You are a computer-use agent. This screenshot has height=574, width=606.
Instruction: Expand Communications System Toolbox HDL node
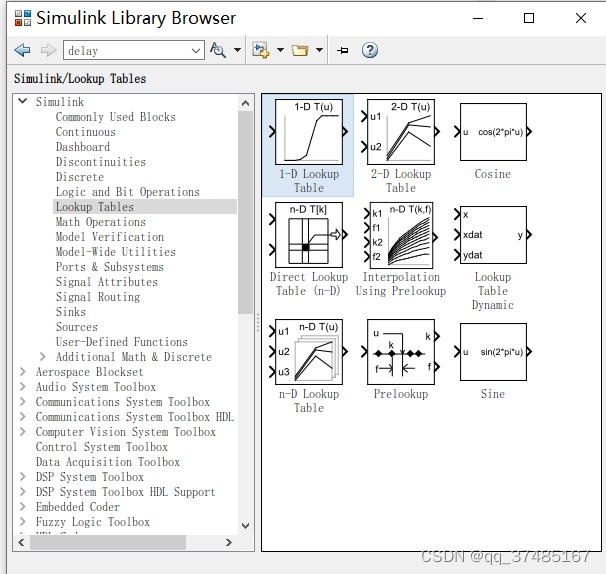(x=23, y=417)
